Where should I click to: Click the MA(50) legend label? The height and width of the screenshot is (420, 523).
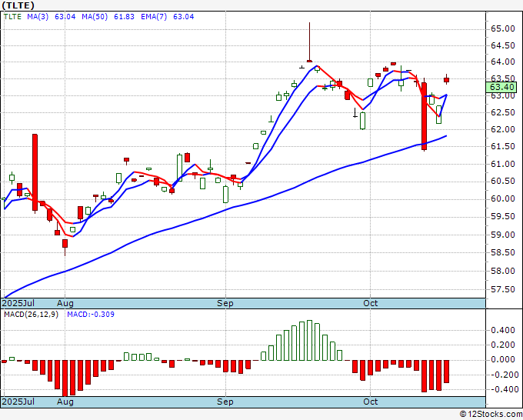(x=95, y=17)
